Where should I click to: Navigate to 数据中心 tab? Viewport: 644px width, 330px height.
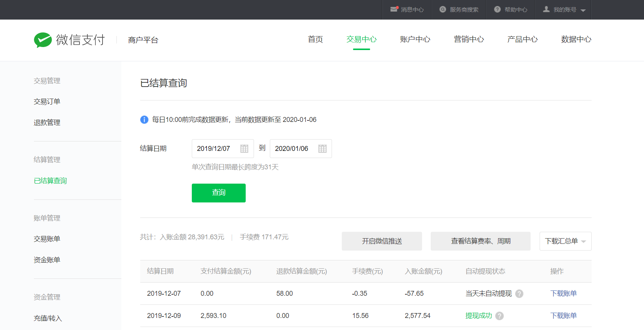[x=576, y=39]
